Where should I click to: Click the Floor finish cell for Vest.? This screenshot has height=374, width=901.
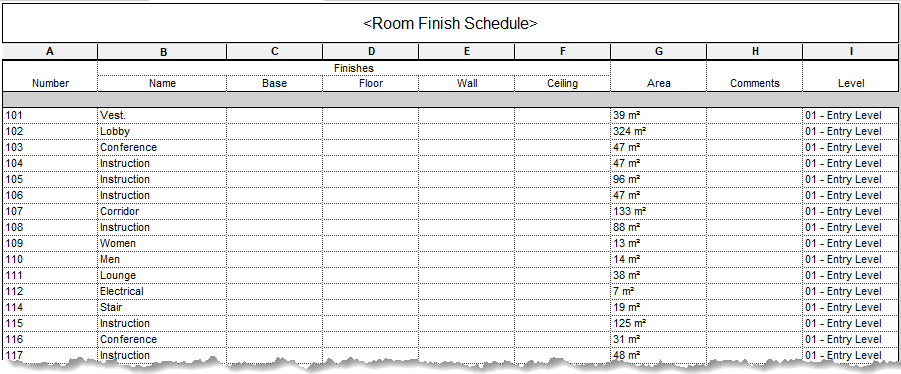click(x=371, y=115)
